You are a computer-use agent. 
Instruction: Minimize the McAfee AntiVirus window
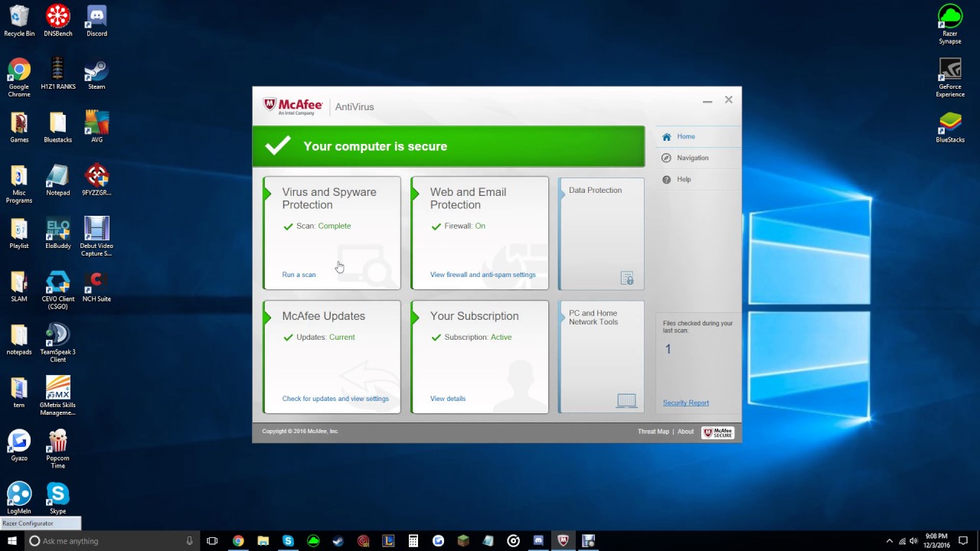(707, 100)
